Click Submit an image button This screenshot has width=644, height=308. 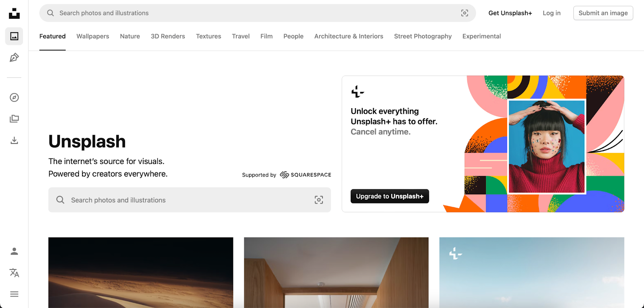pos(603,13)
